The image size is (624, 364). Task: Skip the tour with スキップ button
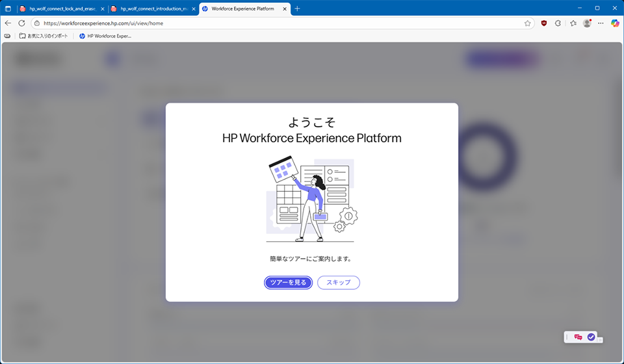338,283
